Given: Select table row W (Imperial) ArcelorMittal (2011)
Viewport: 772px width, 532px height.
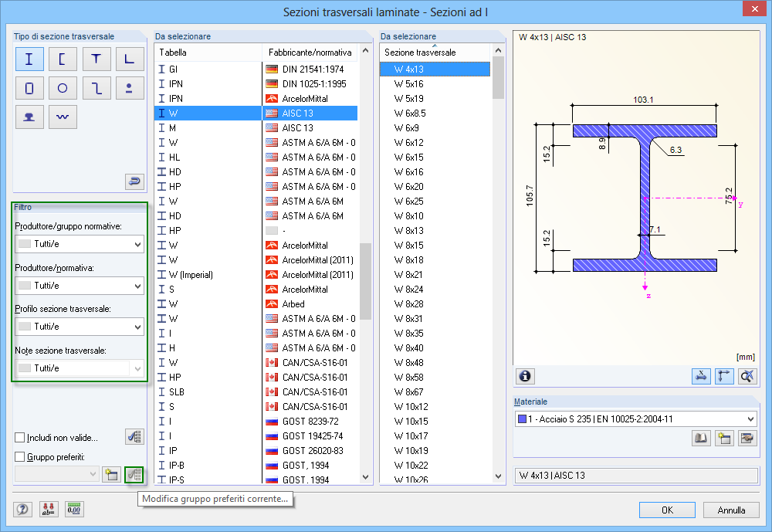Looking at the screenshot, I should coord(256,274).
